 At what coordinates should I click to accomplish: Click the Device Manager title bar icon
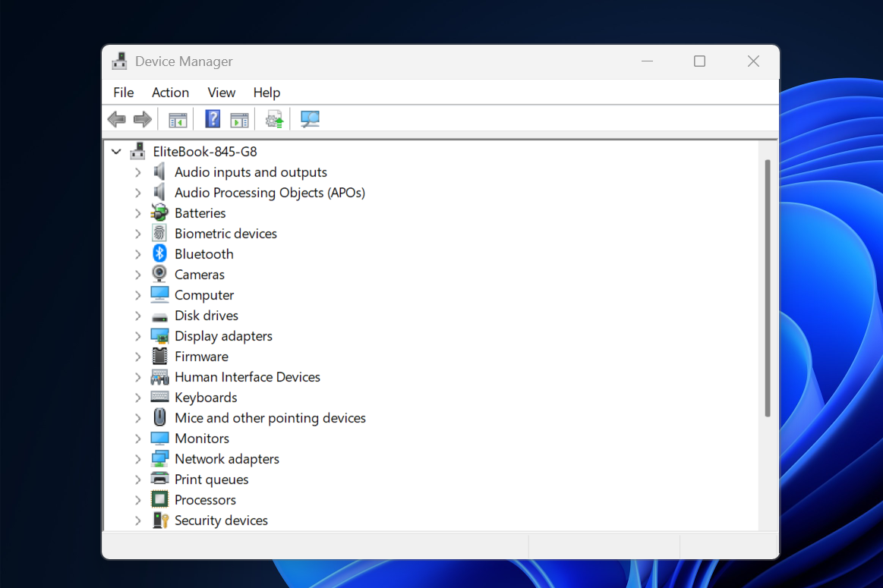tap(119, 61)
